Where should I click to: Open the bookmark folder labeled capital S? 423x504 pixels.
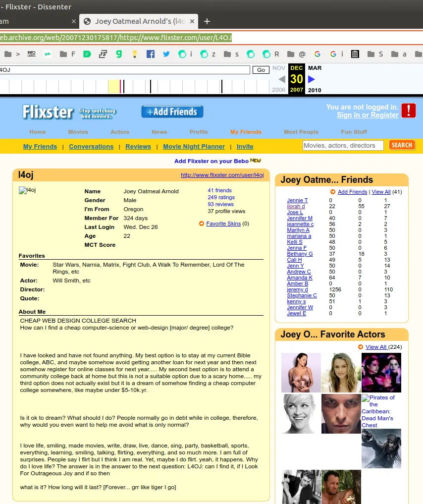[x=375, y=54]
